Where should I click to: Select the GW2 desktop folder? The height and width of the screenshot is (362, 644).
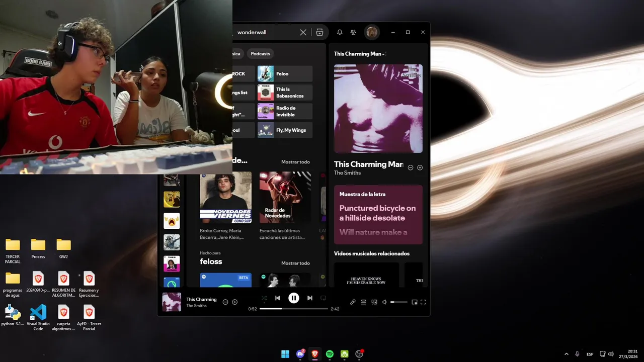click(63, 249)
